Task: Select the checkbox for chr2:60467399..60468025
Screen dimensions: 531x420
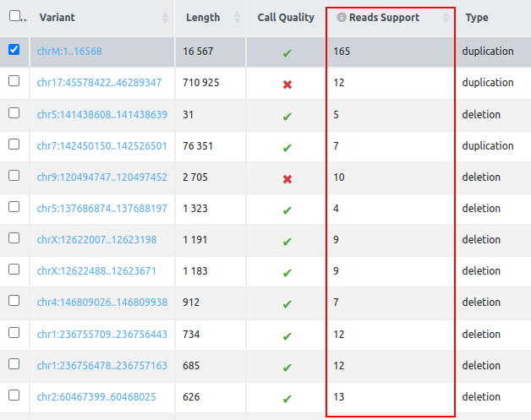Action: 14,395
